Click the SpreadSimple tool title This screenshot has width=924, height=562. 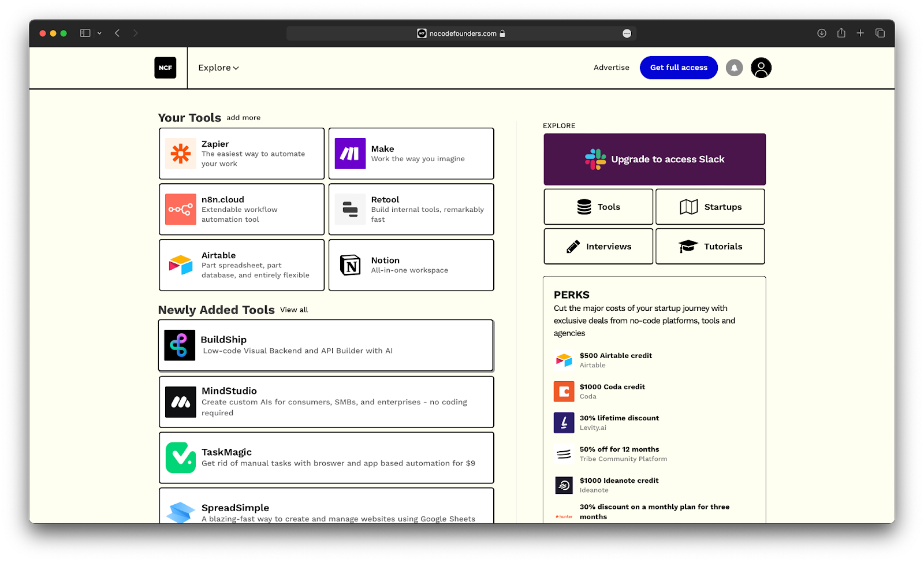[235, 508]
